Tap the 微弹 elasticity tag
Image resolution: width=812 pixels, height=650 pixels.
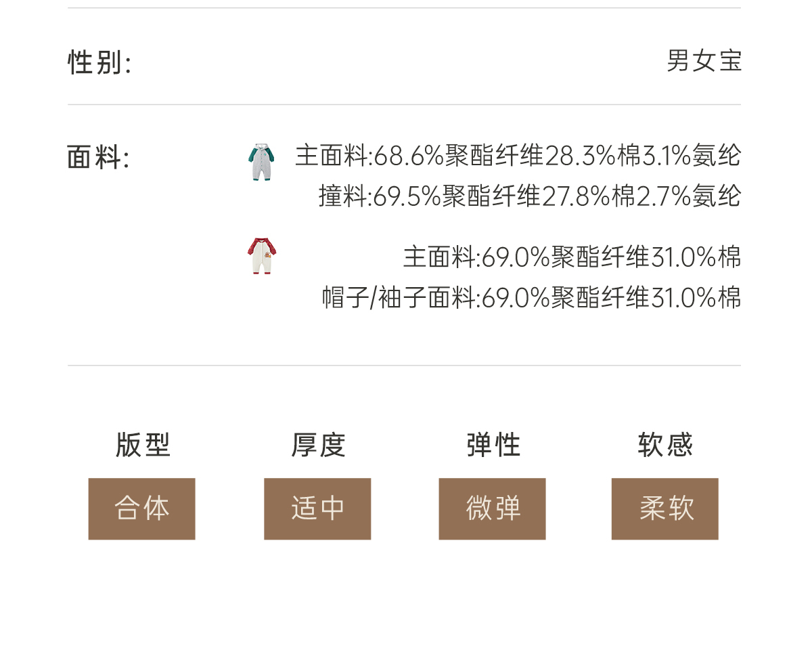coord(492,508)
